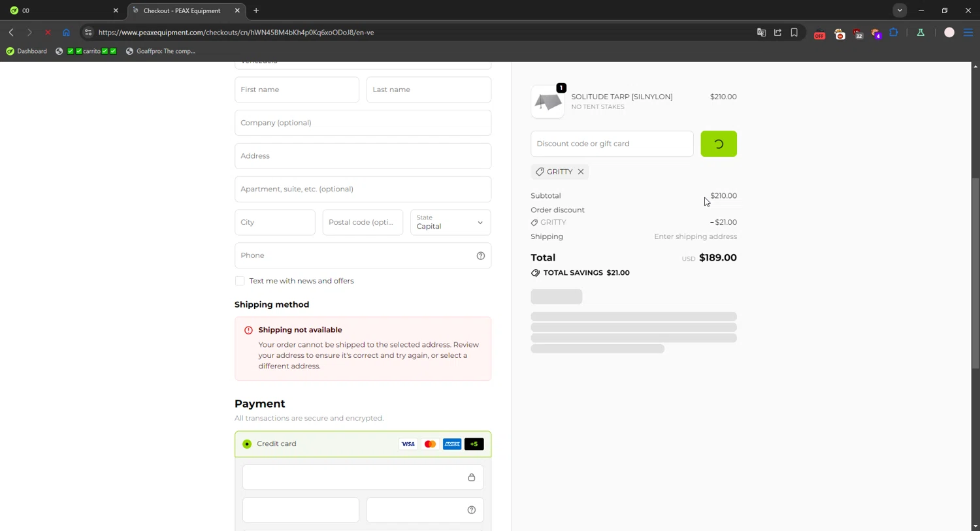
Task: Go back to the previous page
Action: (x=11, y=32)
